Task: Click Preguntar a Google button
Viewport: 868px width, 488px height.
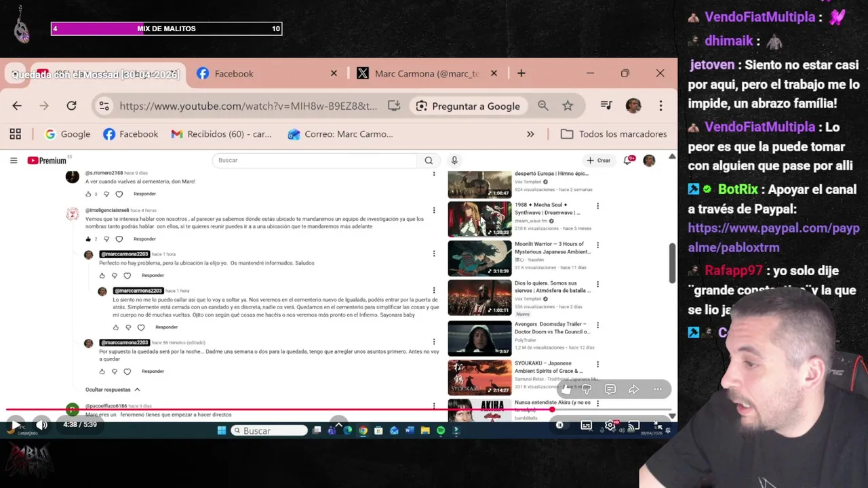Action: [x=468, y=106]
